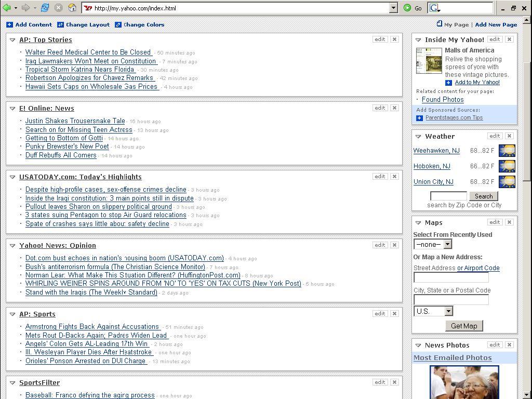532x399 pixels.
Task: Open 'Armstrong Fights Back Against Accusations' story
Action: click(92, 327)
